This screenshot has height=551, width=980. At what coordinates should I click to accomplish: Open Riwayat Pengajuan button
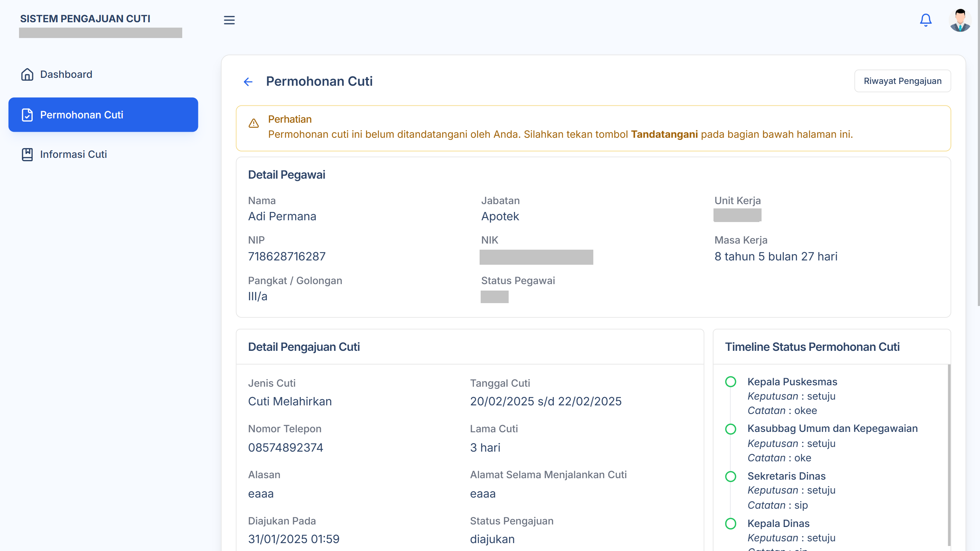click(x=902, y=81)
